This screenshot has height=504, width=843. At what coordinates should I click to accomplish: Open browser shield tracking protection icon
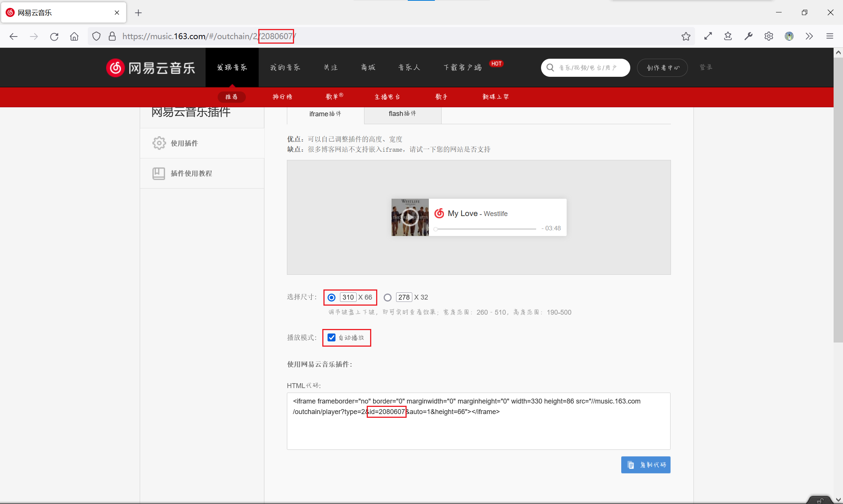point(96,36)
